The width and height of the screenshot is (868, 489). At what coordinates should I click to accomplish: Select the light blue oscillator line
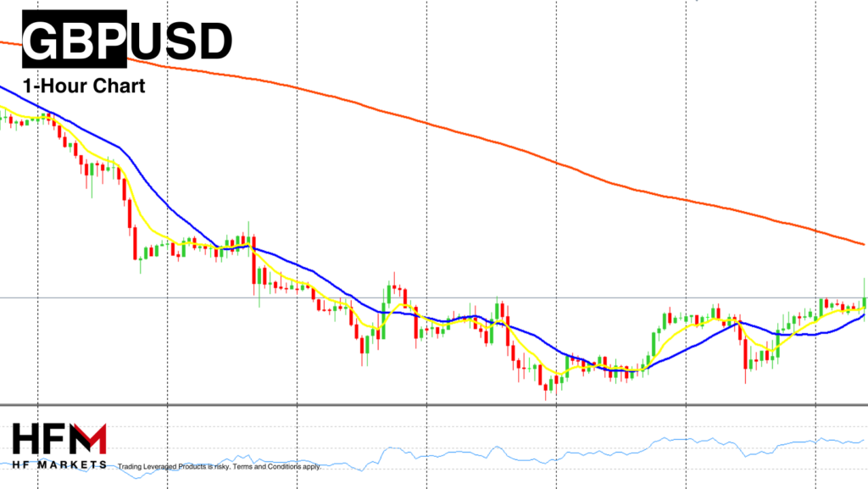click(x=678, y=440)
